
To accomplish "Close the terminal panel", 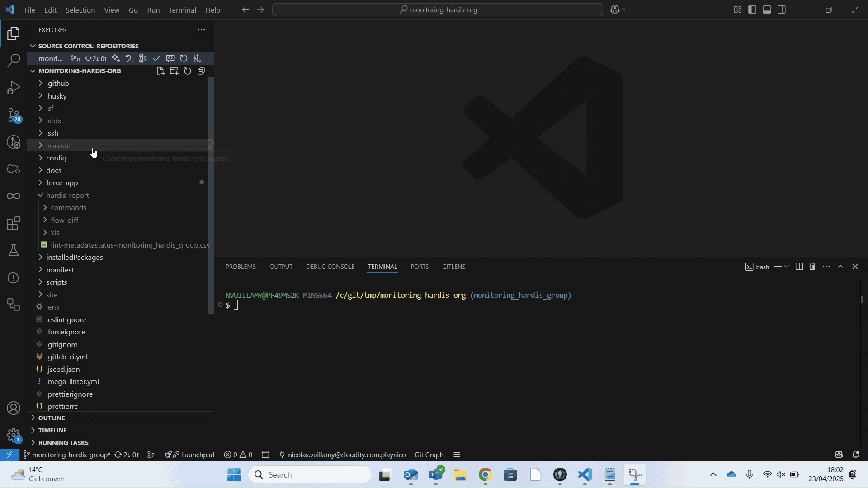I will pos(855,267).
